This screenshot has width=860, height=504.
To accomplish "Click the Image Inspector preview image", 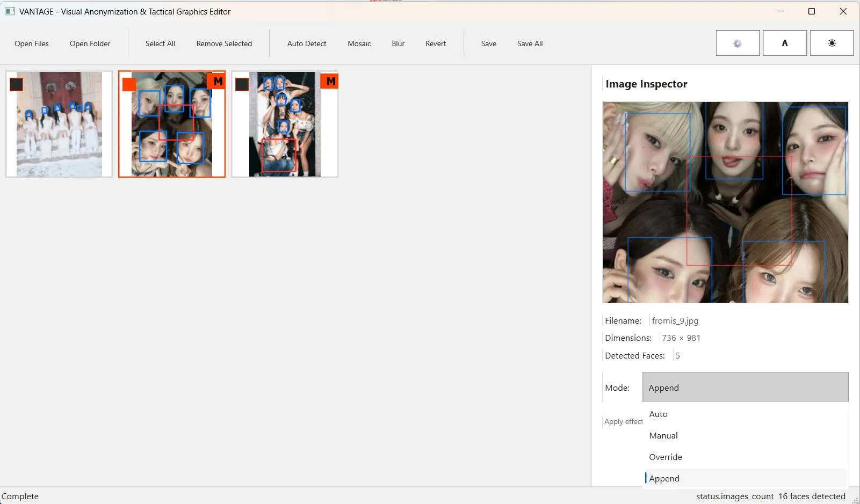I will 725,202.
